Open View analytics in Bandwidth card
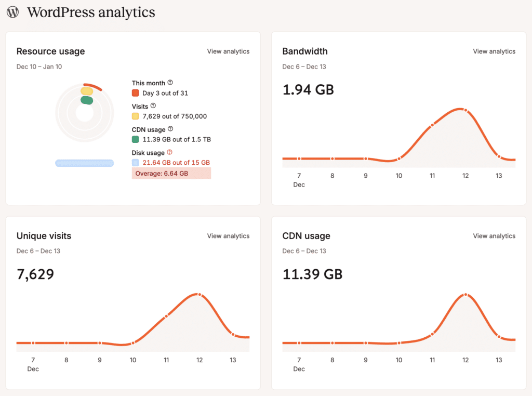 [x=494, y=51]
